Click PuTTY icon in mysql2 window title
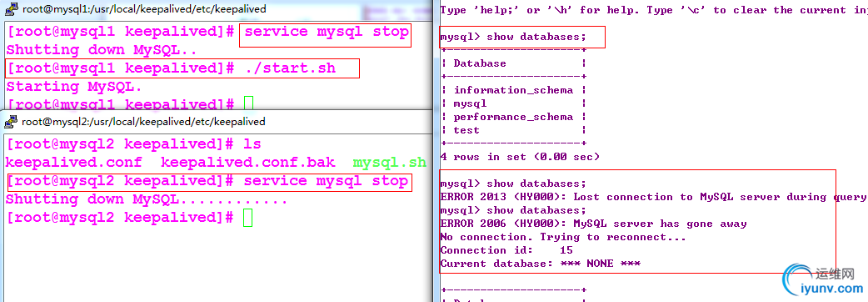The height and width of the screenshot is (302, 868). point(11,121)
